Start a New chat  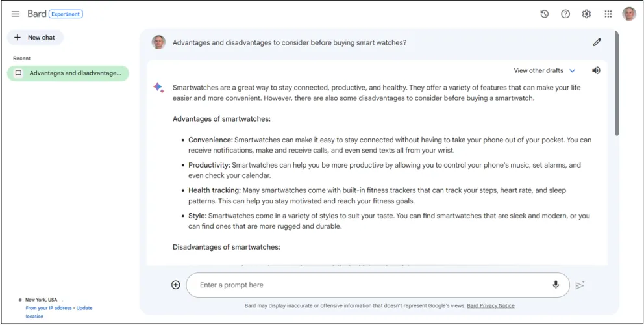pos(35,38)
